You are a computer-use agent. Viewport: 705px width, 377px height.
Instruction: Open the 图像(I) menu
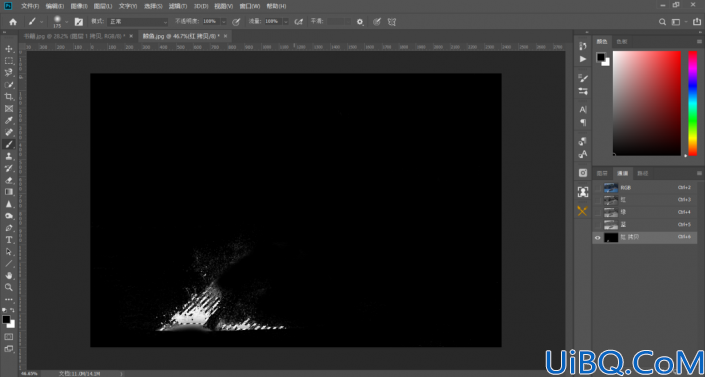(x=79, y=6)
